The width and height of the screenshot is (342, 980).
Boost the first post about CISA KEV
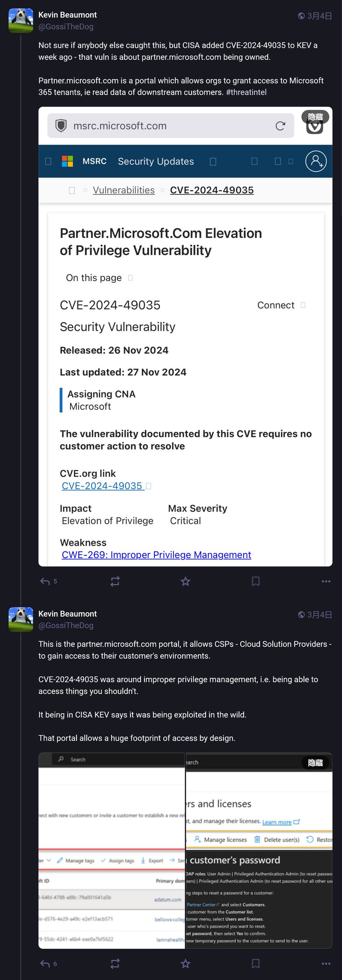coord(115,581)
